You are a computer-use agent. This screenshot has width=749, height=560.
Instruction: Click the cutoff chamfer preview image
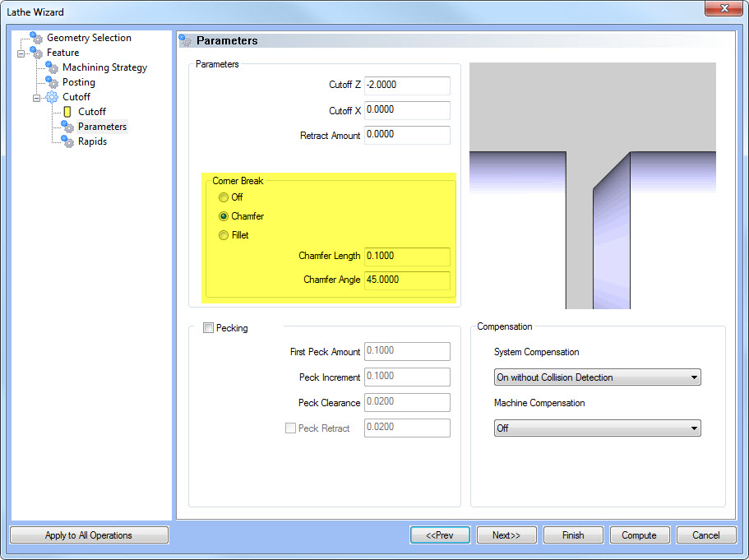point(592,186)
